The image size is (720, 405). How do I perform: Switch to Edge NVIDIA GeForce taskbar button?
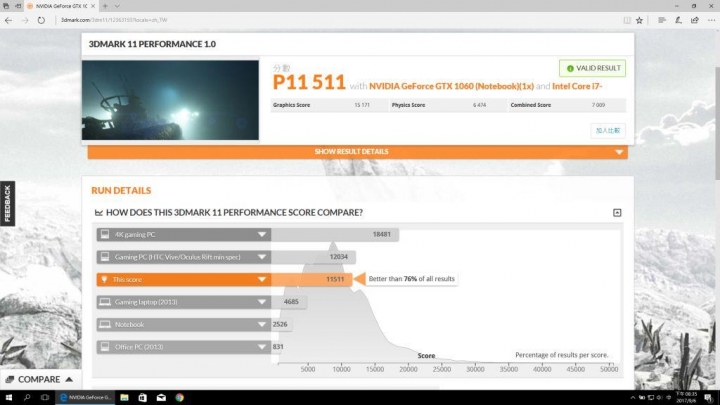point(85,398)
